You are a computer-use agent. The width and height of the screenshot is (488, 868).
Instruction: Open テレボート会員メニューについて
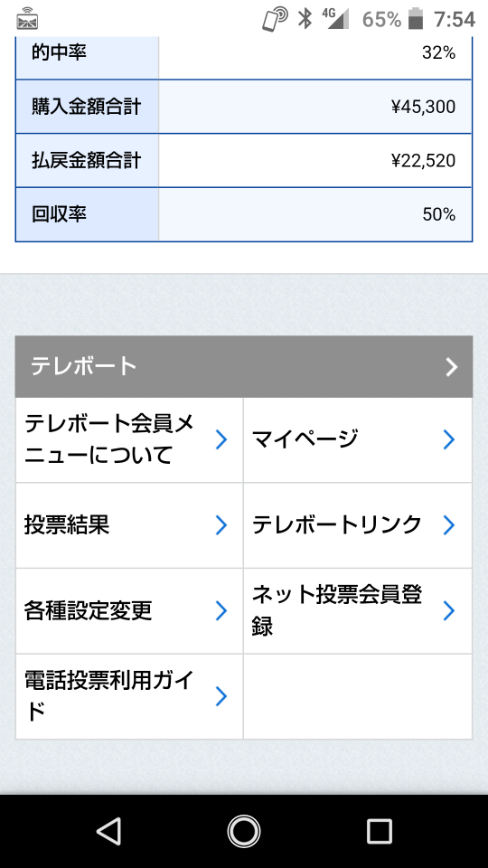(x=129, y=439)
